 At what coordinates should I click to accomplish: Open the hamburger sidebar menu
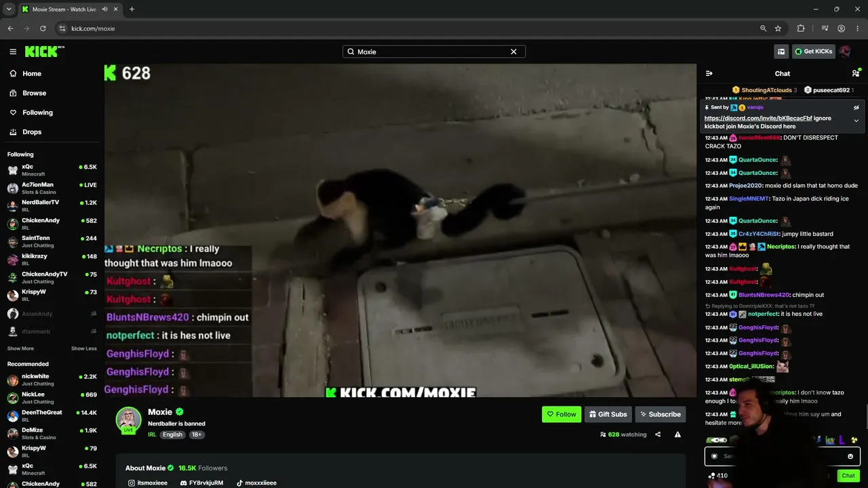click(13, 52)
